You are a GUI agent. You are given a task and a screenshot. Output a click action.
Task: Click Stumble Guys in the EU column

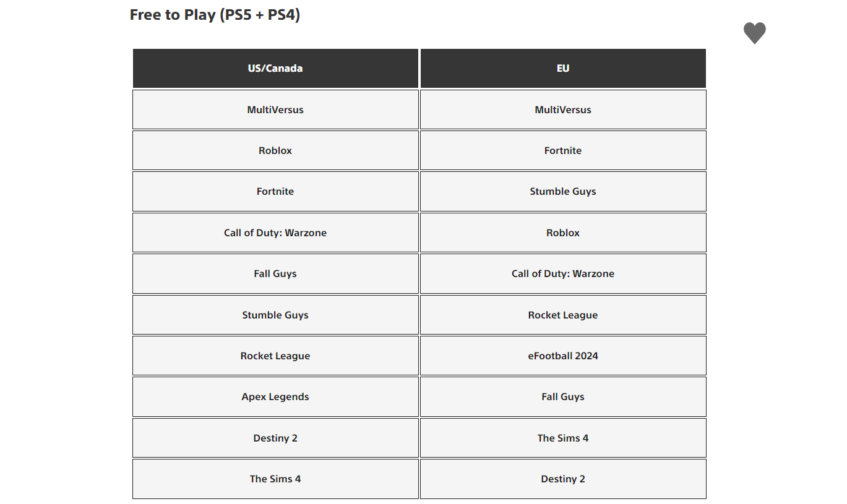tap(563, 192)
